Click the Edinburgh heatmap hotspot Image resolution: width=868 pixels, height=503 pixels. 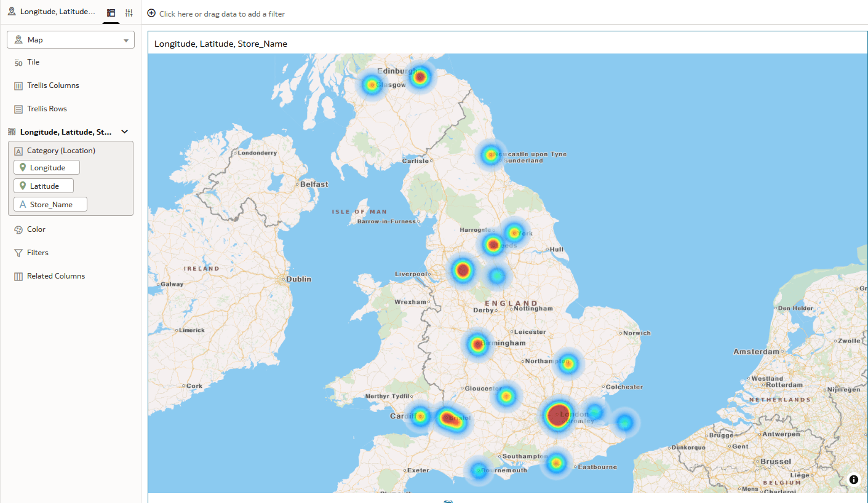pyautogui.click(x=420, y=77)
